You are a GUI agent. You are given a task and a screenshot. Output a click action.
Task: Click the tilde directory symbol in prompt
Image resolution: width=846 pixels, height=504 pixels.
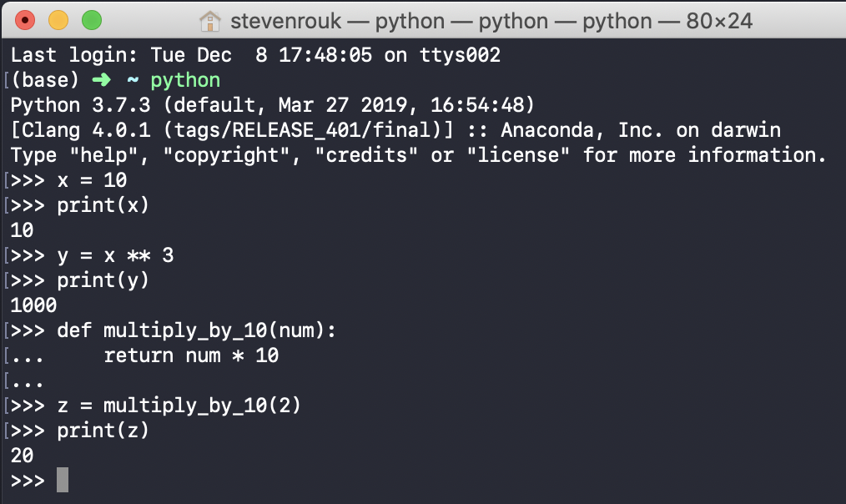133,80
